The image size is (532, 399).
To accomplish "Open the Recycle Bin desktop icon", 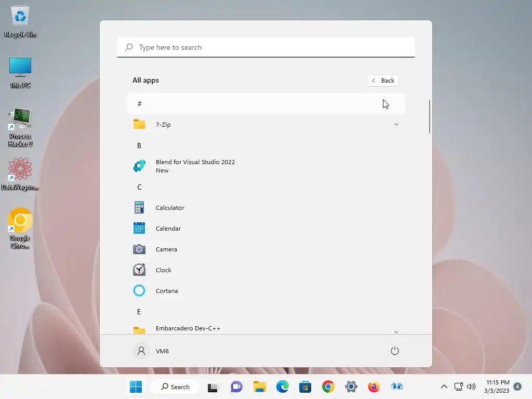I will click(x=20, y=21).
